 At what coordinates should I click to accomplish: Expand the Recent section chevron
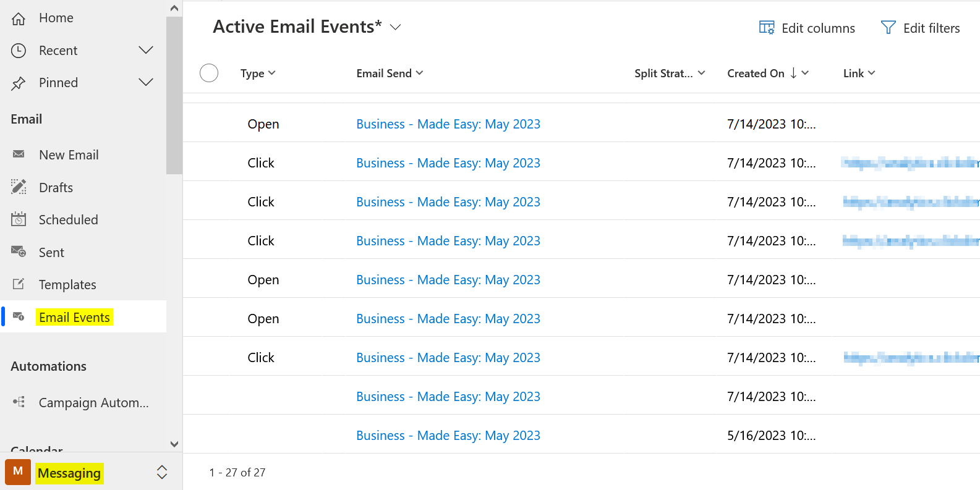click(146, 50)
